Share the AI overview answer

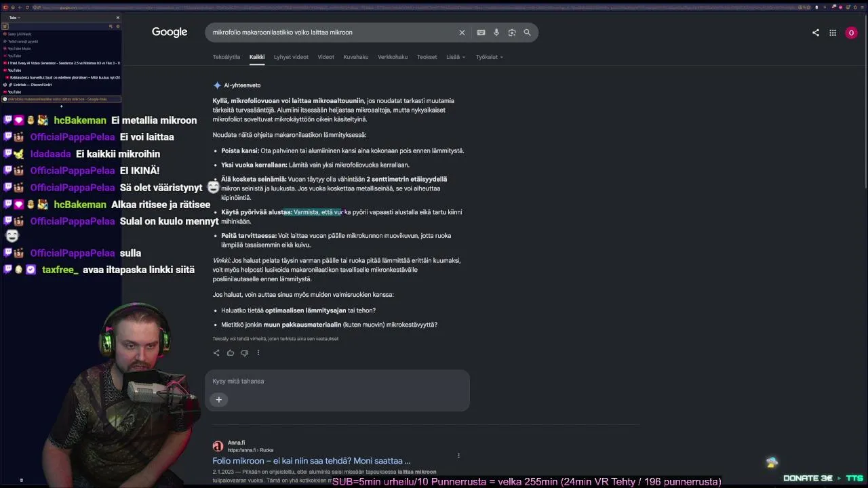click(x=216, y=352)
